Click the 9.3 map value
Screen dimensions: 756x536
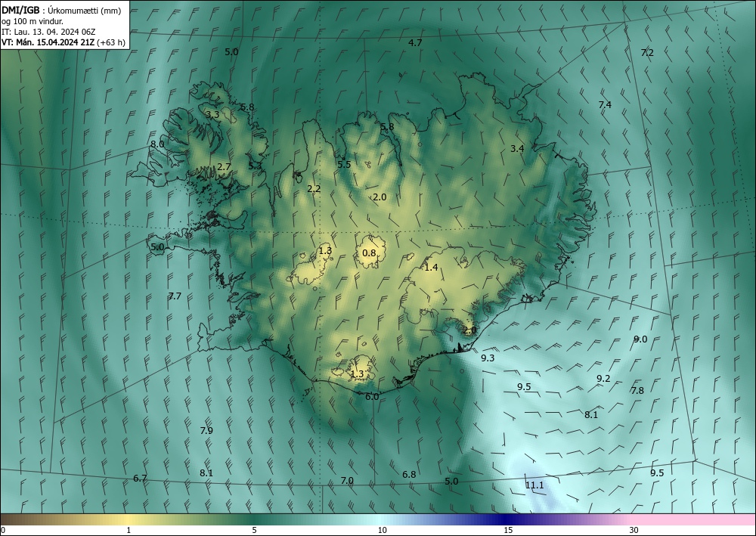pos(488,358)
